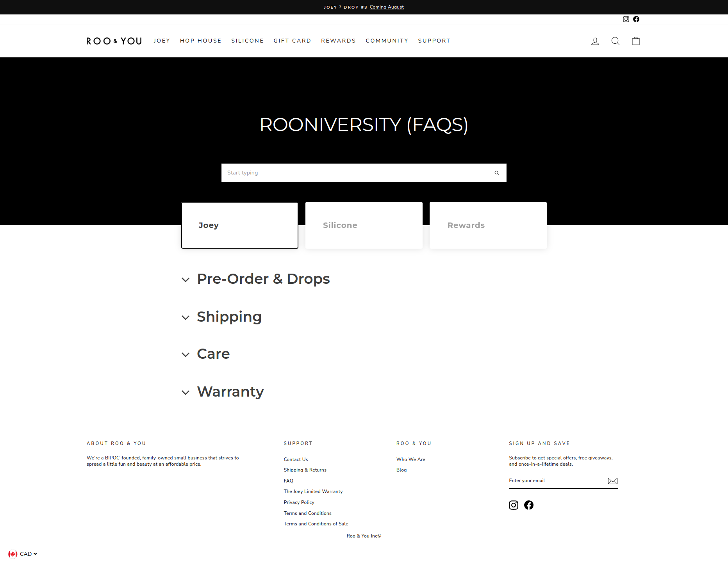The height and width of the screenshot is (566, 728).
Task: Click the Warranty heading text
Action: pos(230,392)
